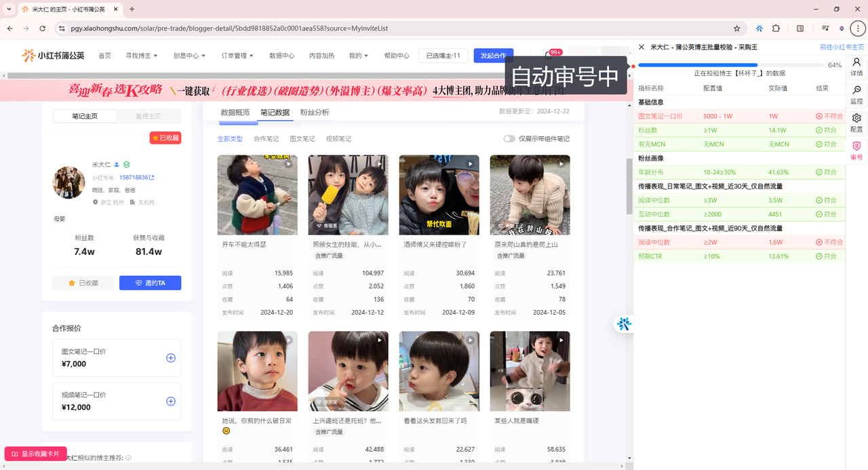Expand the 订单管理 dropdown menu
Image resolution: width=868 pixels, height=470 pixels.
pyautogui.click(x=237, y=56)
